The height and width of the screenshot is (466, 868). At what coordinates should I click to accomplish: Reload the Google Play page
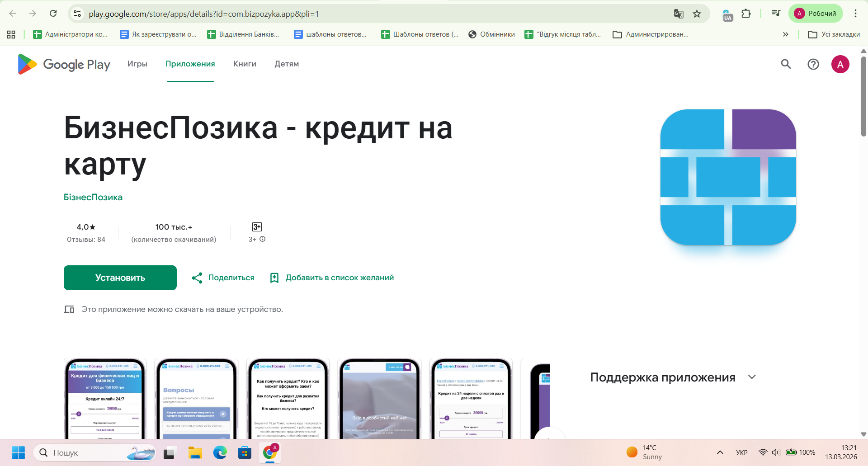pos(53,14)
